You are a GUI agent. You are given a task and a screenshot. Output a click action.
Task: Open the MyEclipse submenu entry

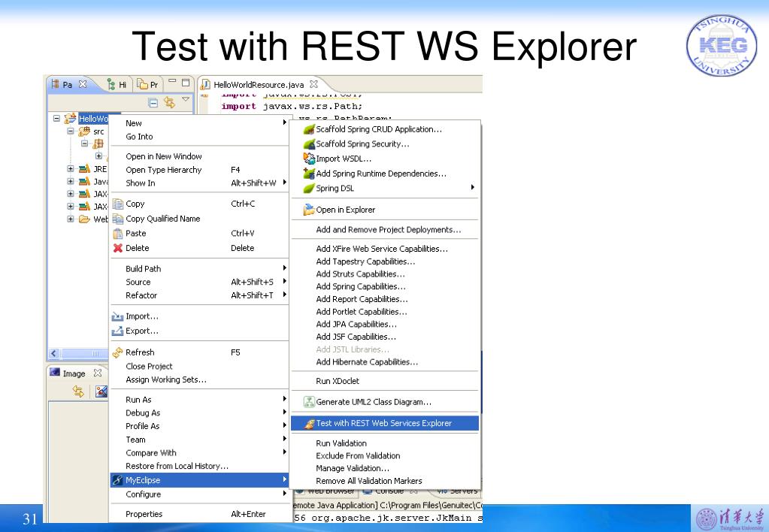coord(199,480)
